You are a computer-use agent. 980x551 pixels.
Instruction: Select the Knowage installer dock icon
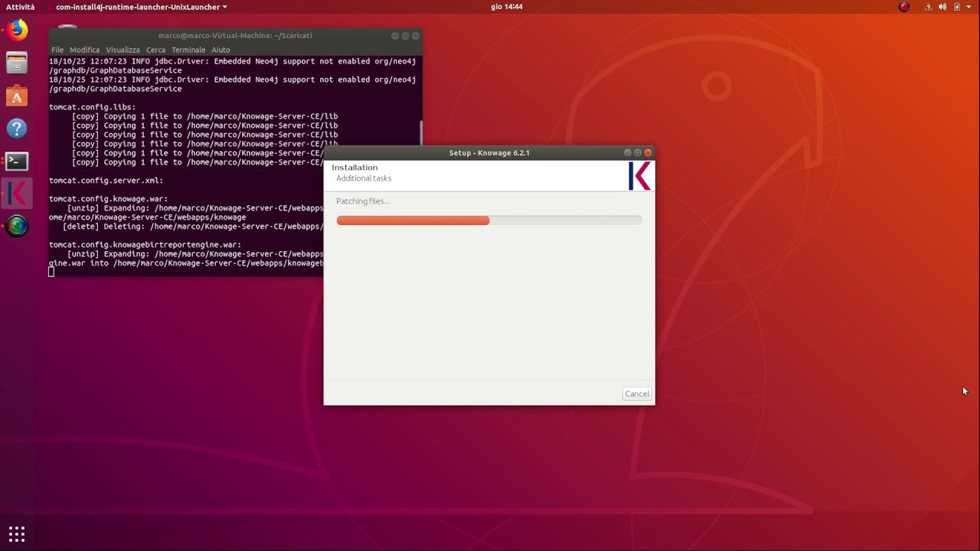click(x=17, y=194)
